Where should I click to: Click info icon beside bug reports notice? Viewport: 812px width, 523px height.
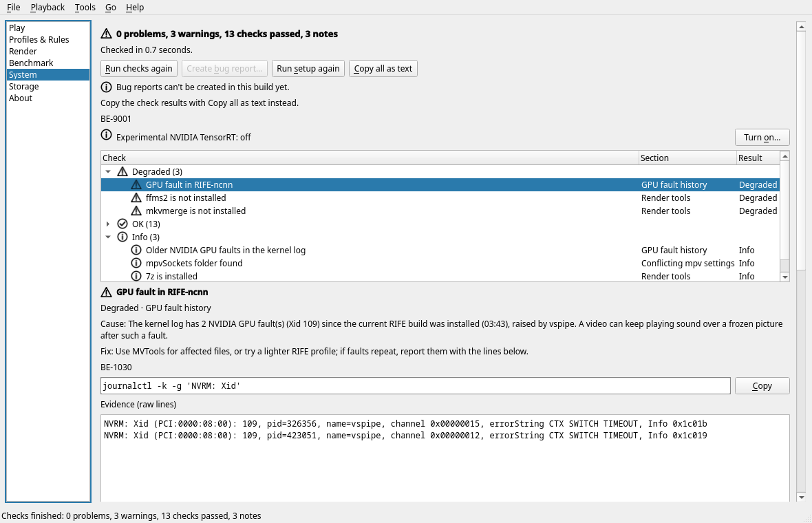pyautogui.click(x=106, y=87)
